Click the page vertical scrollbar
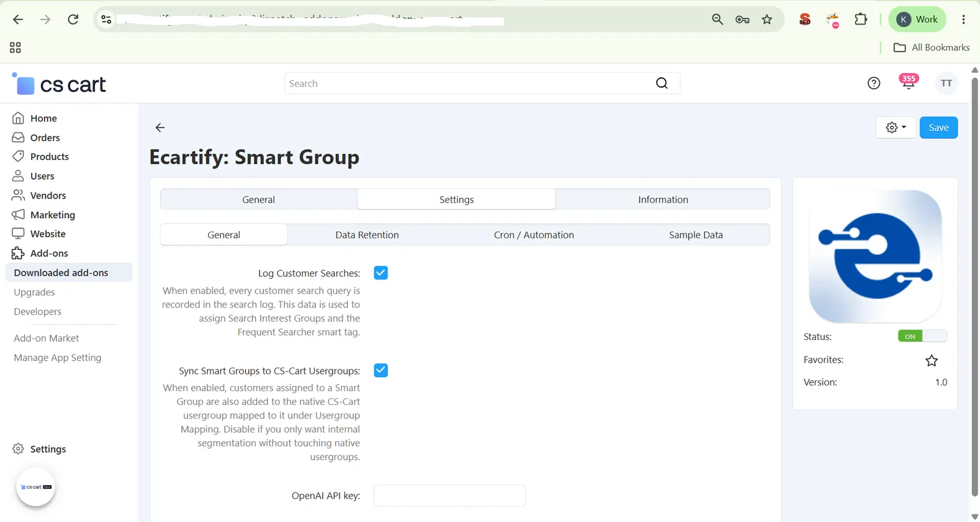This screenshot has height=522, width=980. [x=974, y=288]
